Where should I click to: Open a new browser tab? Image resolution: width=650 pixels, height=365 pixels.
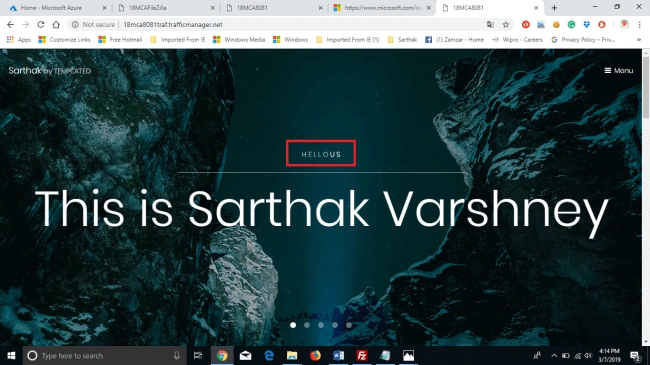pyautogui.click(x=554, y=8)
